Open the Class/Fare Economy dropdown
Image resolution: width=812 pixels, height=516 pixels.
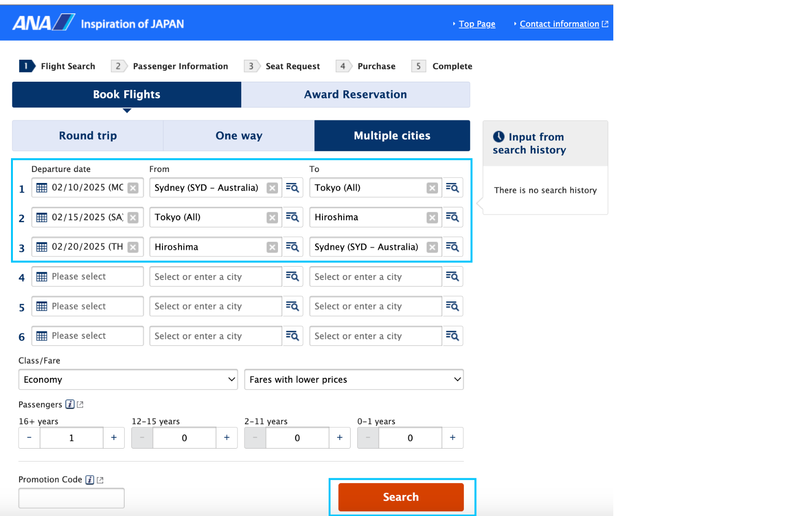[127, 379]
